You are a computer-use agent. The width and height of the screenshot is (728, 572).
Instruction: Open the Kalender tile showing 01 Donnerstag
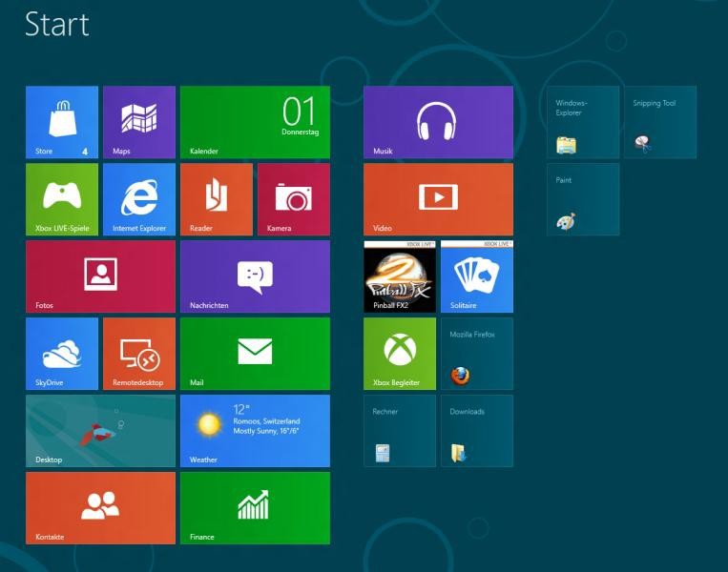(255, 122)
